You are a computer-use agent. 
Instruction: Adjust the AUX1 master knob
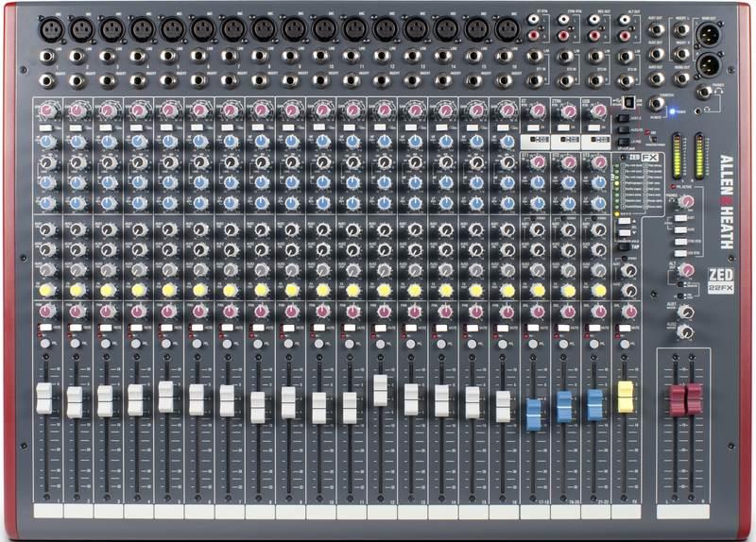pyautogui.click(x=685, y=312)
